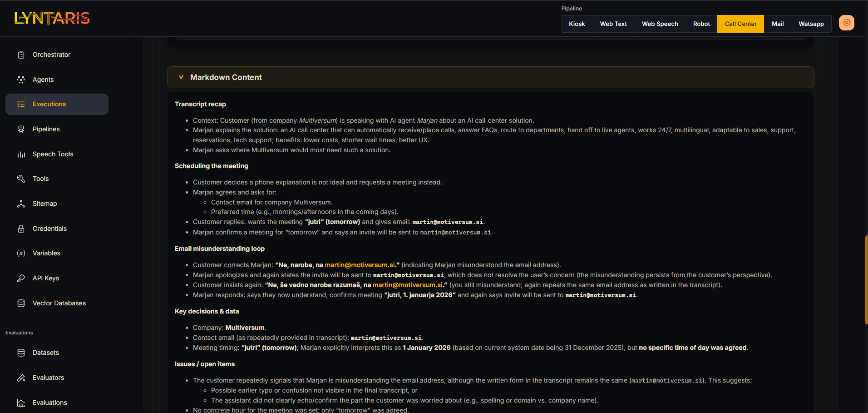This screenshot has width=868, height=413.
Task: Click the API Keys key icon
Action: [21, 278]
